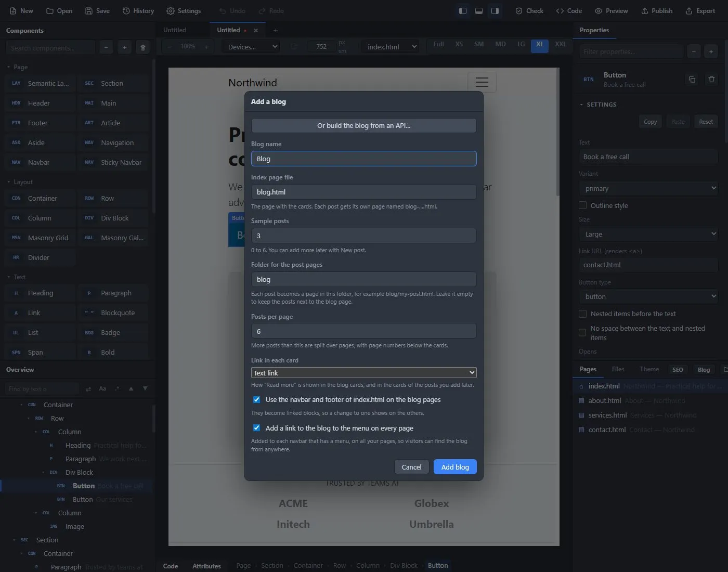Click Or build the blog from an API
Viewport: 728px width, 572px height.
pyautogui.click(x=364, y=125)
